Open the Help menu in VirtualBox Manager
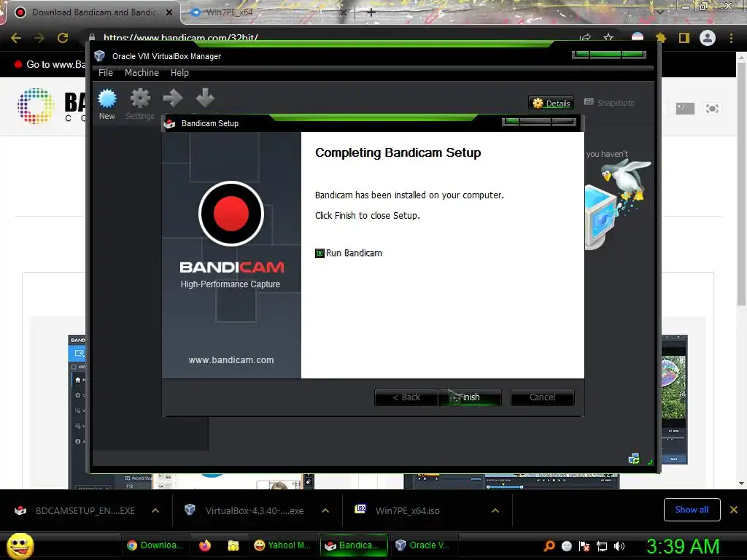The width and height of the screenshot is (747, 560). coord(179,73)
